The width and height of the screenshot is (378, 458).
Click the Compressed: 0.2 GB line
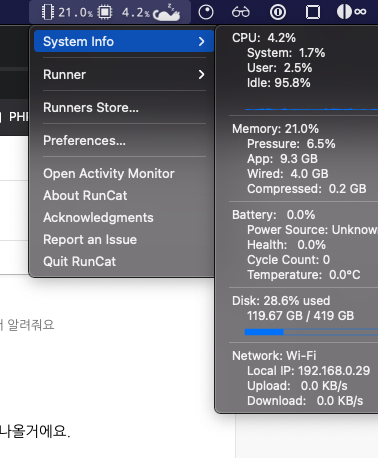(x=307, y=189)
